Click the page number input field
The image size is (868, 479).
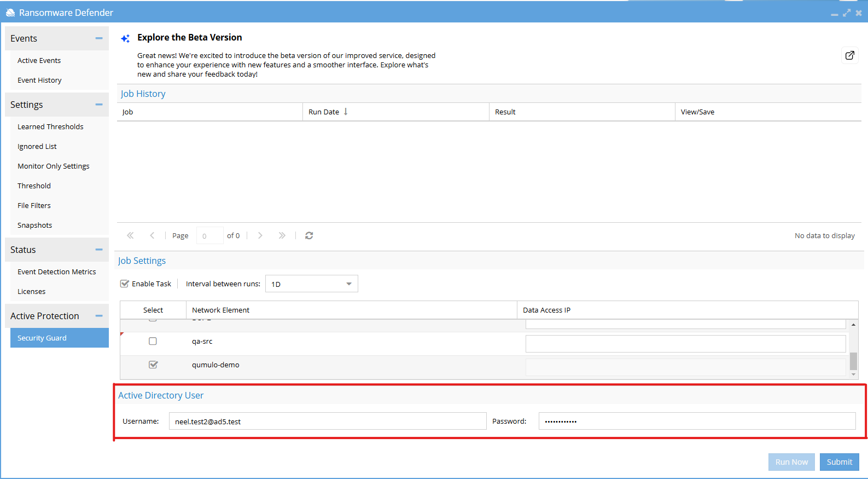click(209, 235)
